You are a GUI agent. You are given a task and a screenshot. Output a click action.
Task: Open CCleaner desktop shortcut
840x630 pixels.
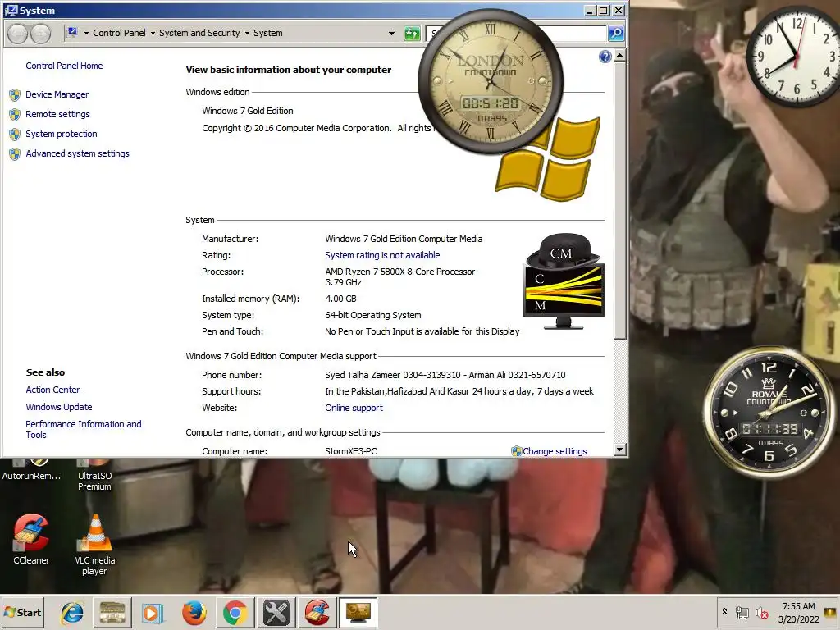click(x=31, y=540)
